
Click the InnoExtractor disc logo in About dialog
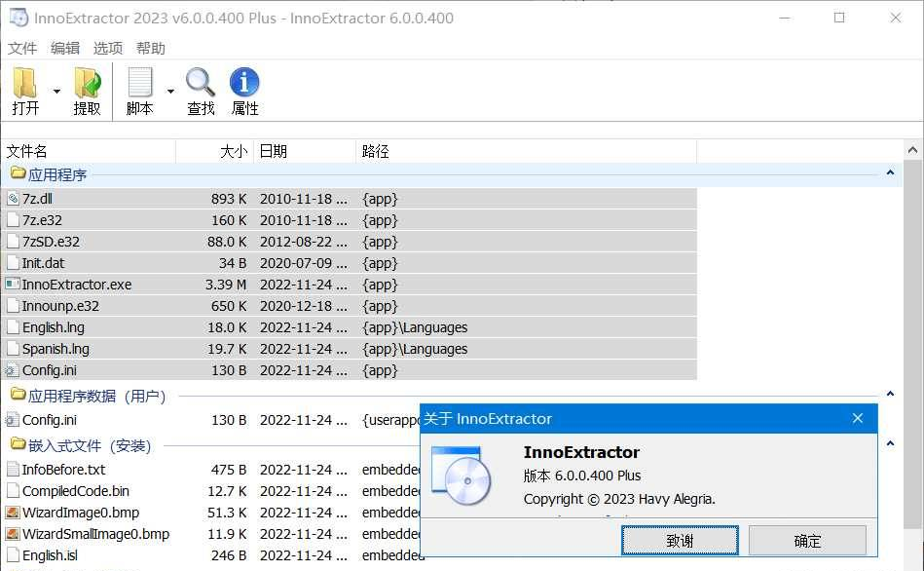462,476
